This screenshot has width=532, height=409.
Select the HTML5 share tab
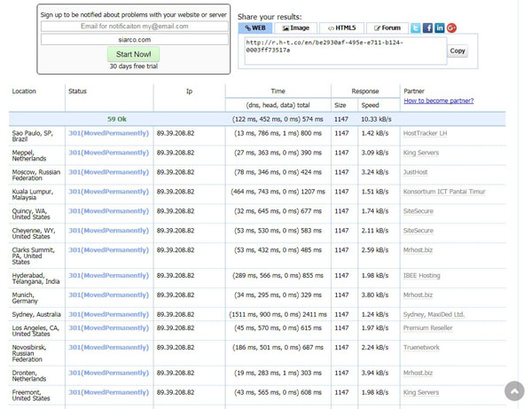[341, 28]
